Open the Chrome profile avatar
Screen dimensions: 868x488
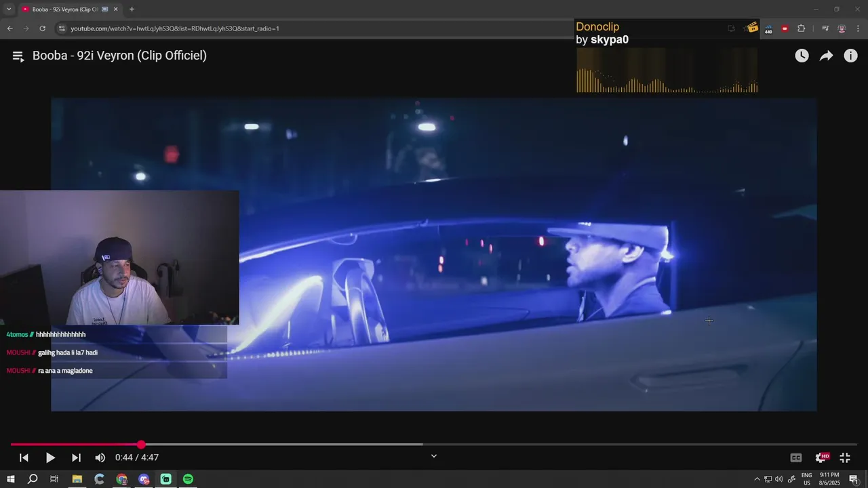(x=842, y=28)
